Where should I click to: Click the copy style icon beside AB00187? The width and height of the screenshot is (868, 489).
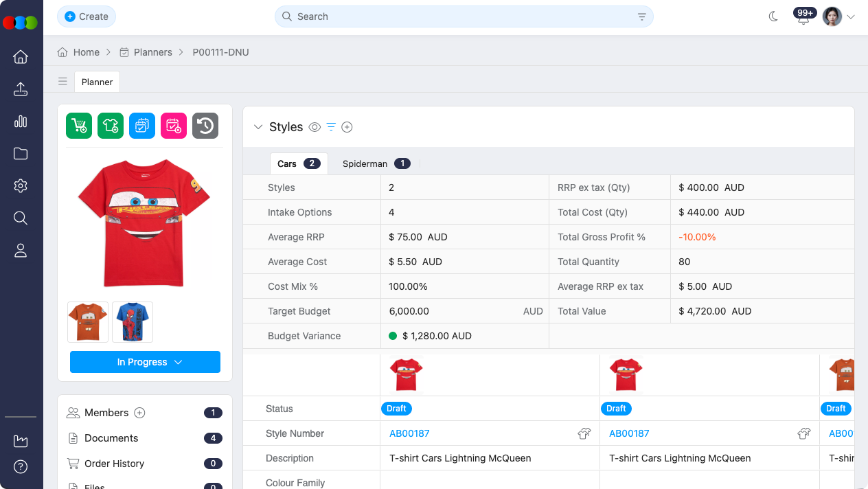(584, 433)
